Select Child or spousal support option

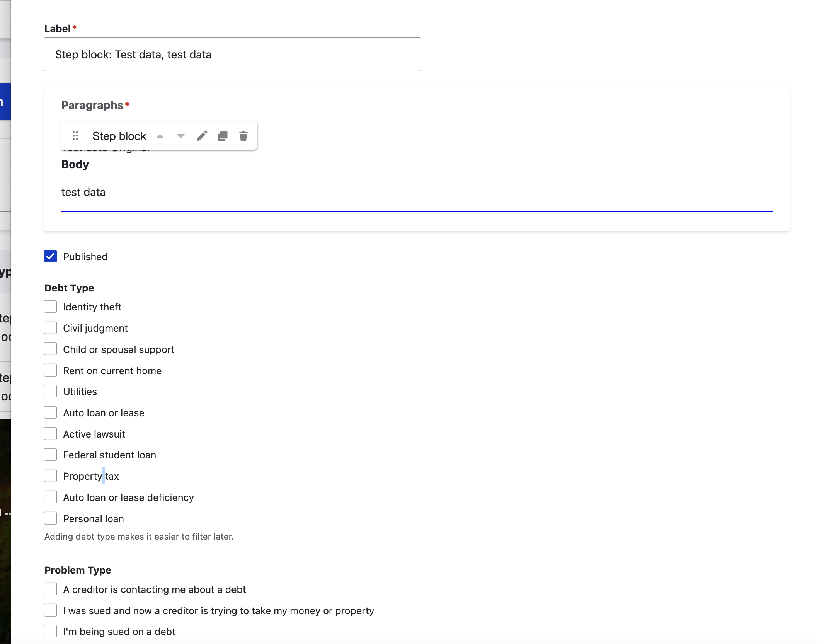[51, 349]
